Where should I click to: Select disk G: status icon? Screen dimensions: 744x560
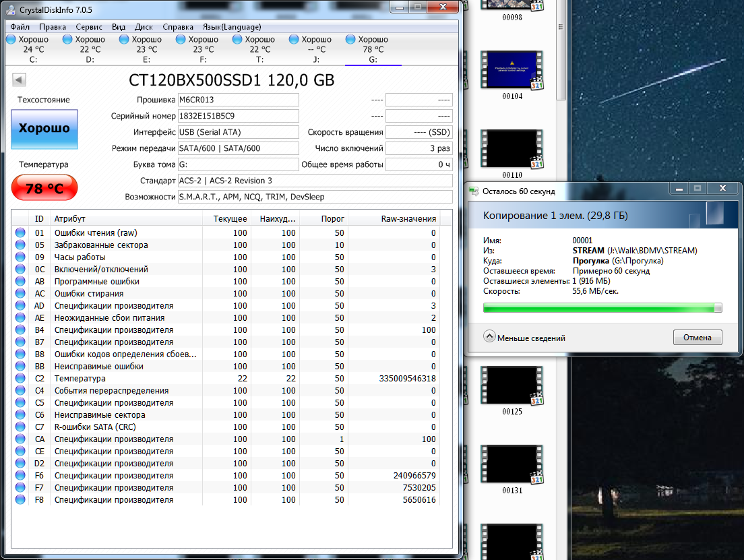[x=350, y=39]
